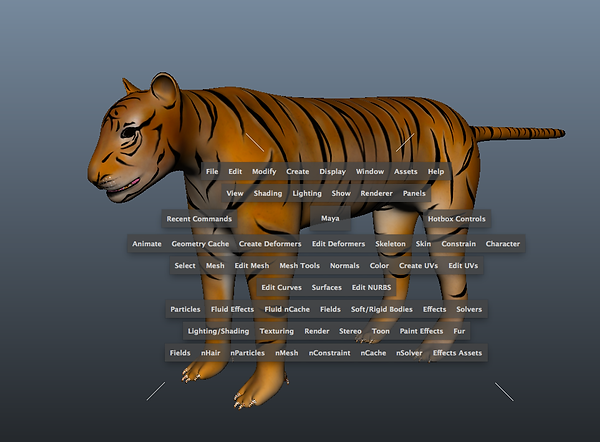Open the Constrain menu
This screenshot has width=600, height=442.
tap(458, 244)
